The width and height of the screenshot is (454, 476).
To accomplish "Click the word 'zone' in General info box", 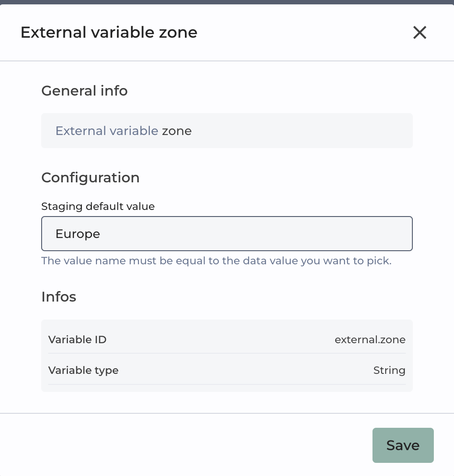I will [177, 131].
